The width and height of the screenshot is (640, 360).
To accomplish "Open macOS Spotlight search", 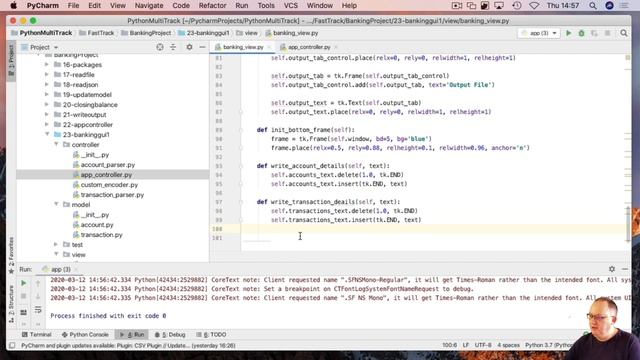I will click(x=593, y=6).
